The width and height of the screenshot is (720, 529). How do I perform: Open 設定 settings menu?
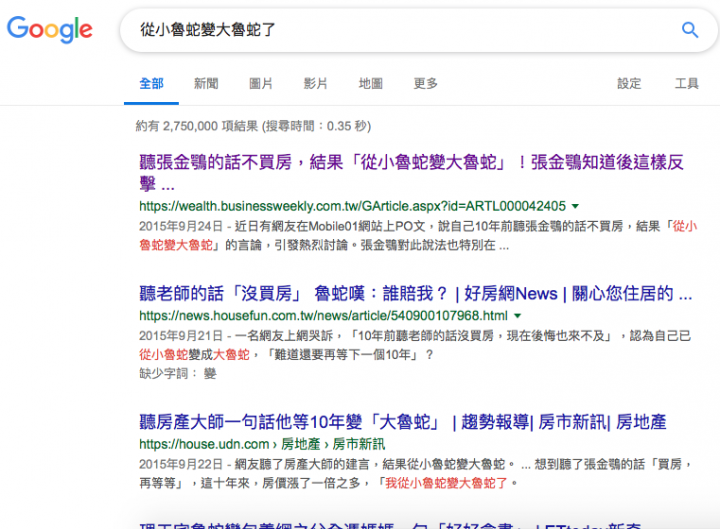(x=629, y=84)
